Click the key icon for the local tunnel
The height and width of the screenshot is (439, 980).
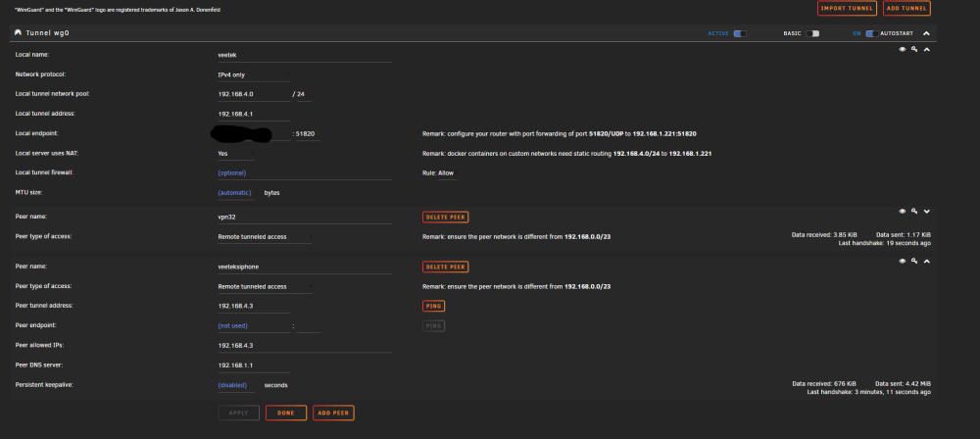(914, 49)
